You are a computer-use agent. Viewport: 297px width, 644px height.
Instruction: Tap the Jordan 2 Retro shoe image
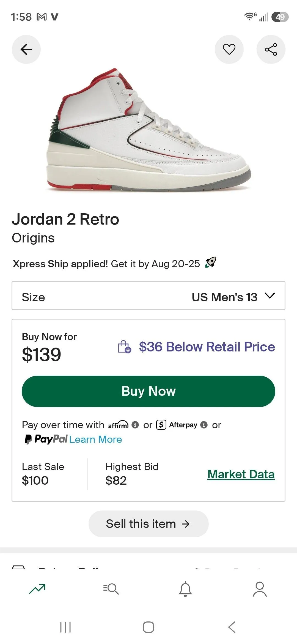[x=148, y=130]
